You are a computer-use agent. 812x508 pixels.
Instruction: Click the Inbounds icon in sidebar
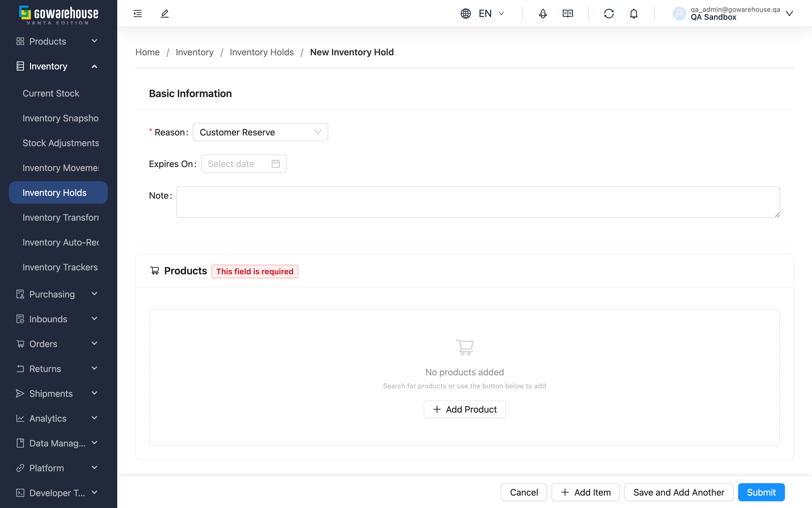pos(21,319)
